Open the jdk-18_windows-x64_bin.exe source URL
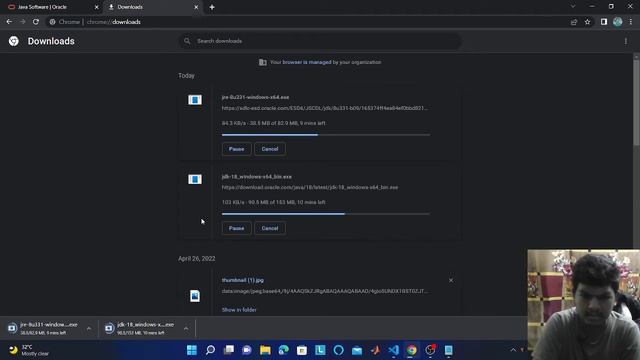Screen dimensions: 640x360 pos(310,187)
